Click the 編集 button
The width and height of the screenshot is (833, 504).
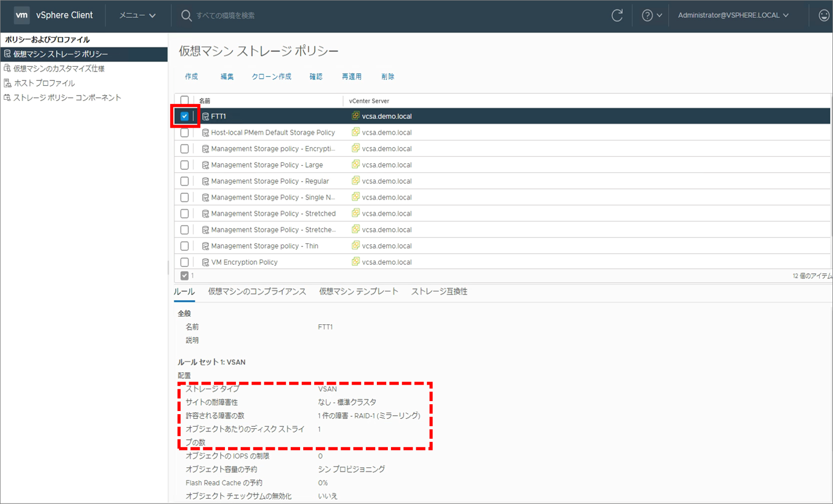coord(227,77)
